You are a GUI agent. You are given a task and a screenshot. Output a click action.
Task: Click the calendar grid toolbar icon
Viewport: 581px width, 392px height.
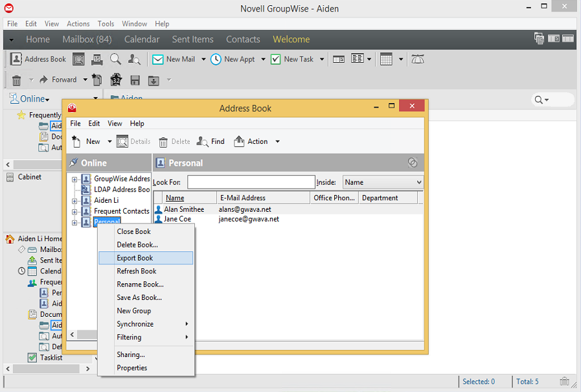386,59
